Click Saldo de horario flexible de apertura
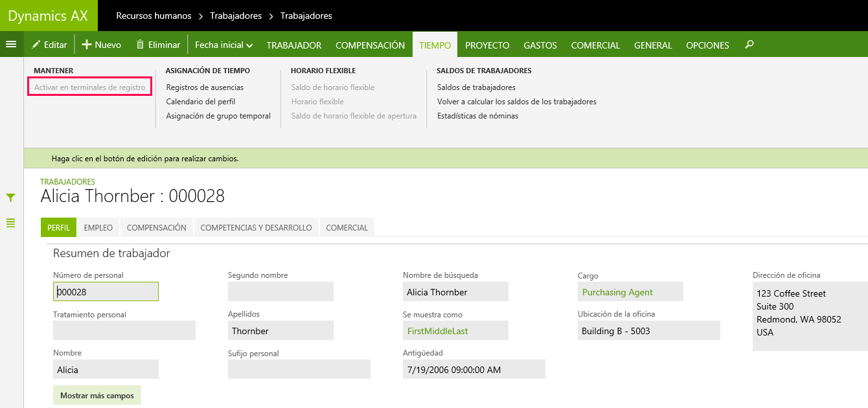 (x=354, y=116)
